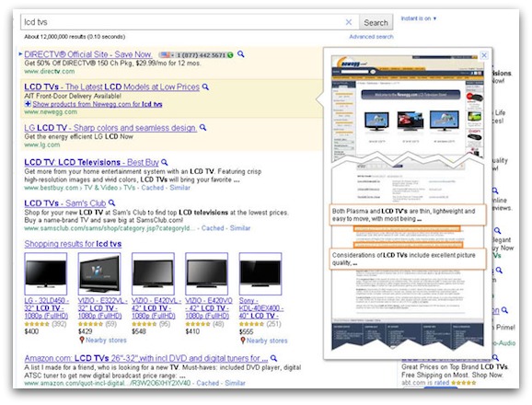
Task: Click map pin icon under $429 price
Action: coord(81,340)
